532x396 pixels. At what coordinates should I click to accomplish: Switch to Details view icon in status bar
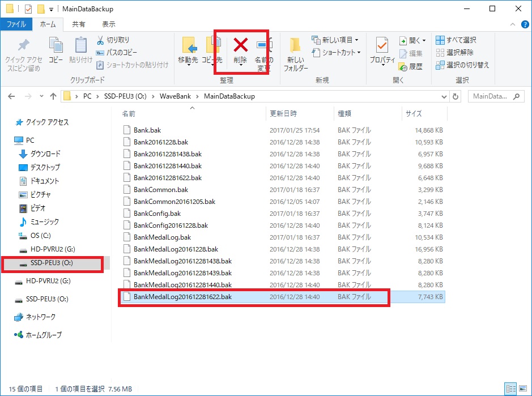click(x=510, y=389)
